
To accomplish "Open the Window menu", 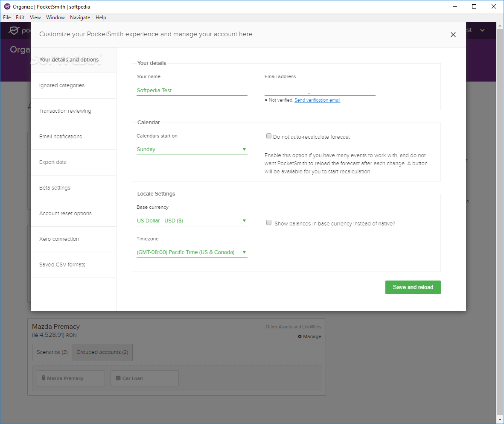I will (x=55, y=18).
